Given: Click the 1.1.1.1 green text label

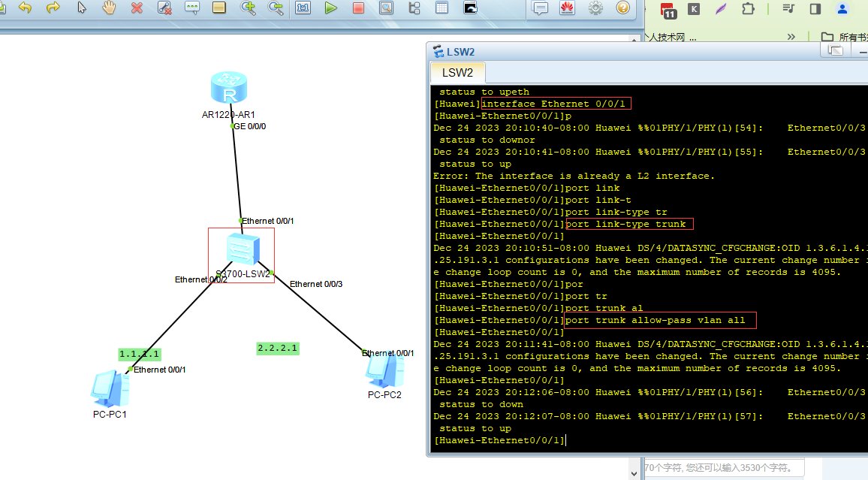Looking at the screenshot, I should tap(140, 355).
